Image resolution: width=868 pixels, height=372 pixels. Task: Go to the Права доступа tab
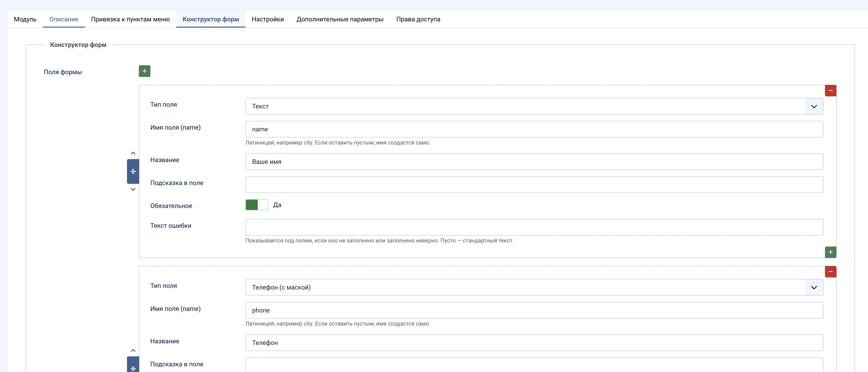click(x=418, y=19)
